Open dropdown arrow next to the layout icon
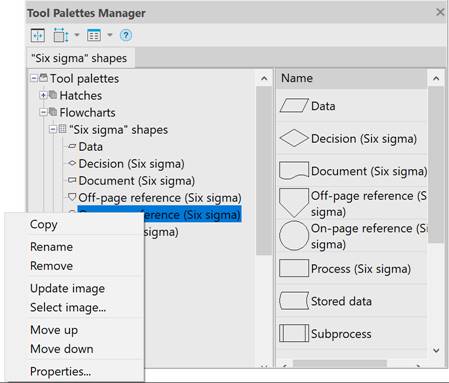 click(x=77, y=35)
